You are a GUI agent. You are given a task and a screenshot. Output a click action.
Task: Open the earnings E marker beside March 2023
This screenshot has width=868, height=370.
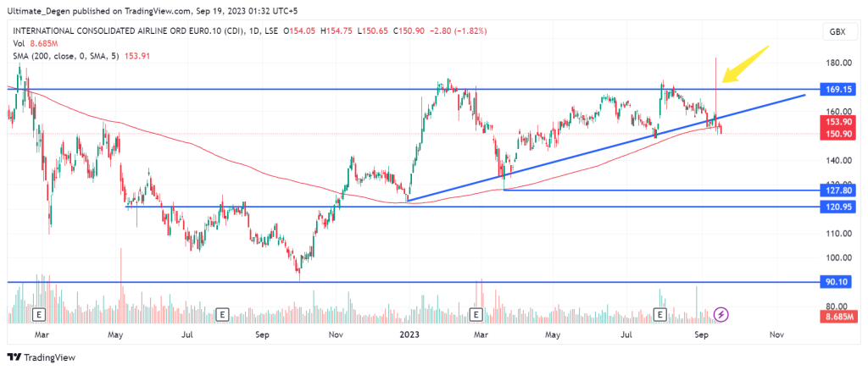[476, 315]
